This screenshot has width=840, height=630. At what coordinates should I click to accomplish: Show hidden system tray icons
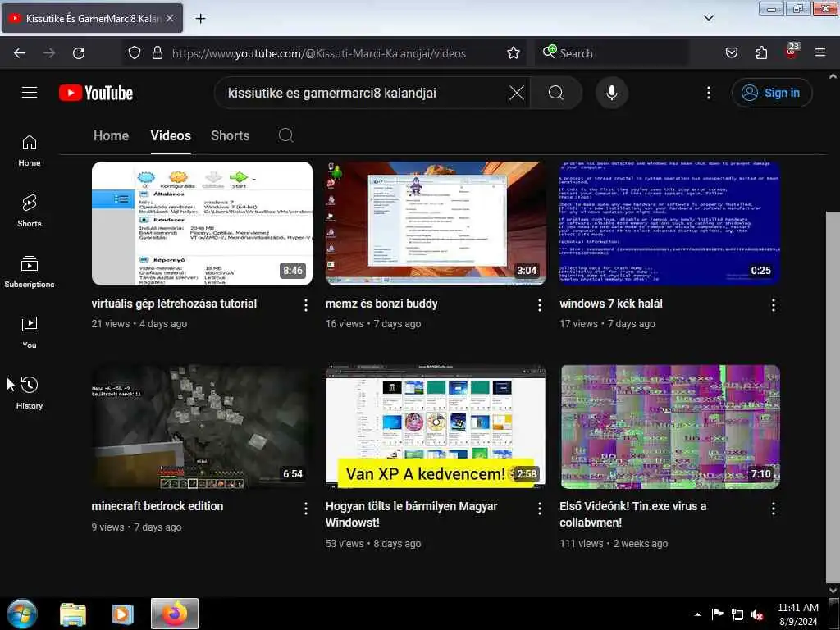(x=697, y=614)
